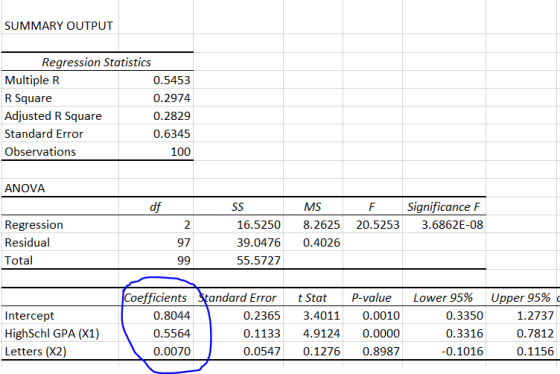Select R Square value 0.2974
Screen dimensions: 560x374
tap(172, 98)
